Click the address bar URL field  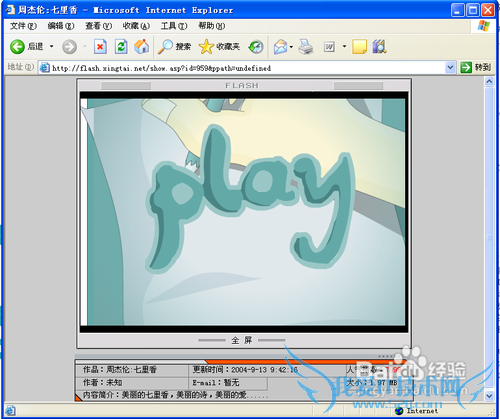point(247,68)
